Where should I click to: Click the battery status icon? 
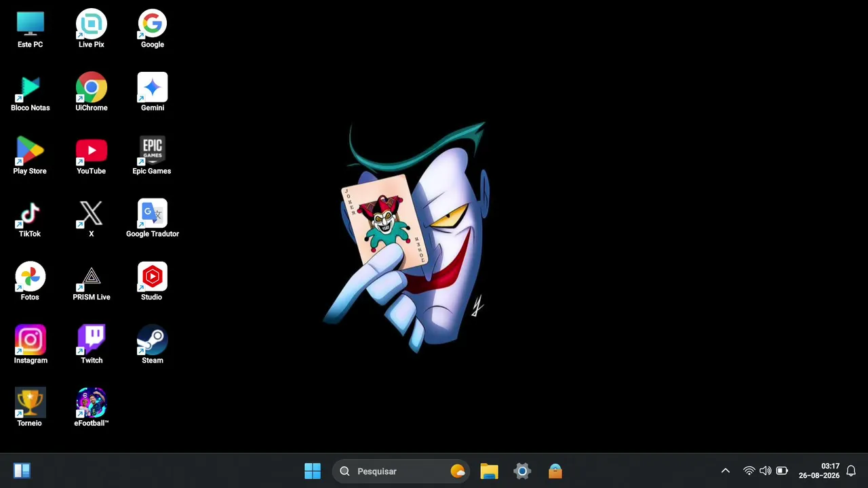(x=782, y=471)
